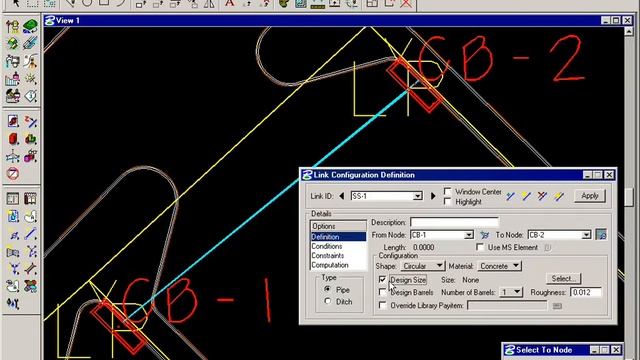Click the tree and signpost icon in left toolbar
Viewport: 640px width, 360px height.
[12, 27]
